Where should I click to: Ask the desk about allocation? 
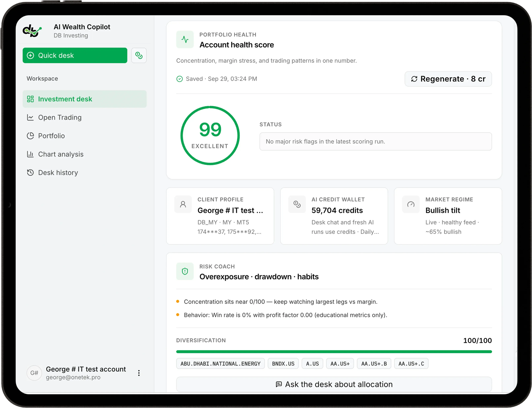pyautogui.click(x=334, y=385)
